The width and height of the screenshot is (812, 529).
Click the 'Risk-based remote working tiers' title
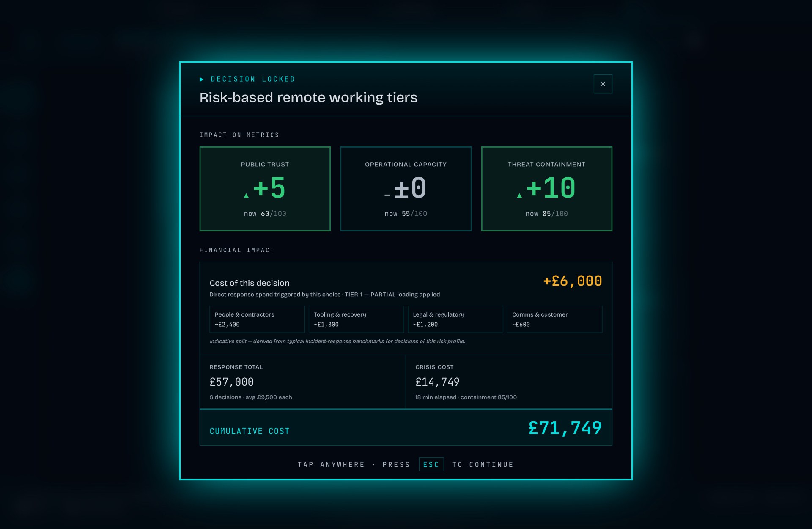coord(308,97)
